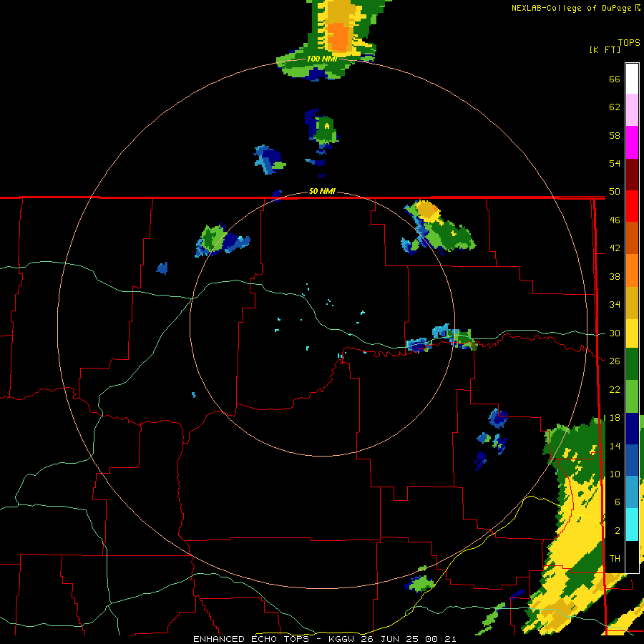Click the "58" scale label
This screenshot has height=644, width=644.
pos(615,135)
